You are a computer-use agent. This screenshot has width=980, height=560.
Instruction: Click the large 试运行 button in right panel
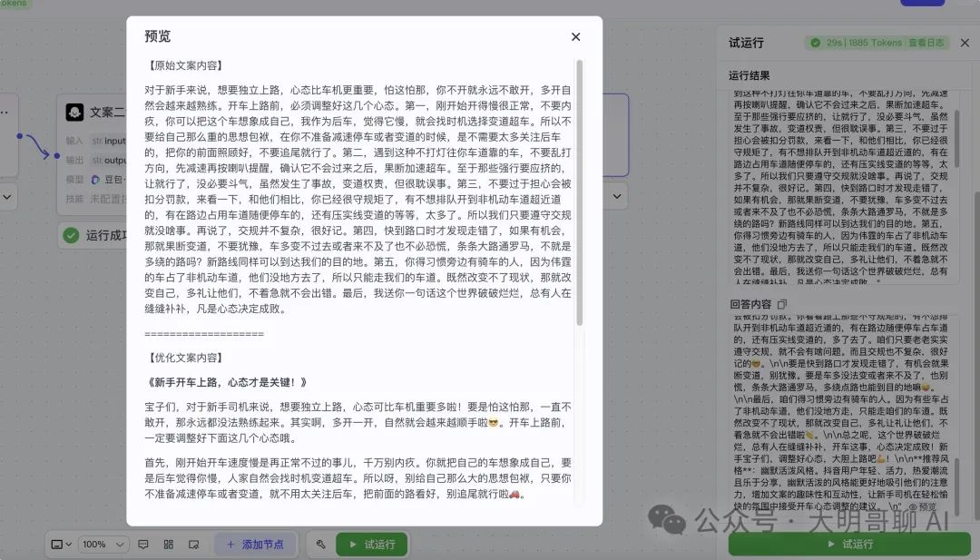[x=849, y=544]
